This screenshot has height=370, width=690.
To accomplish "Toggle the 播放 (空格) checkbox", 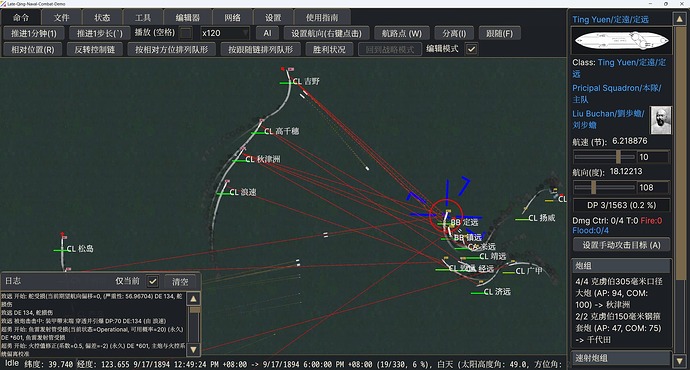I will (x=186, y=33).
